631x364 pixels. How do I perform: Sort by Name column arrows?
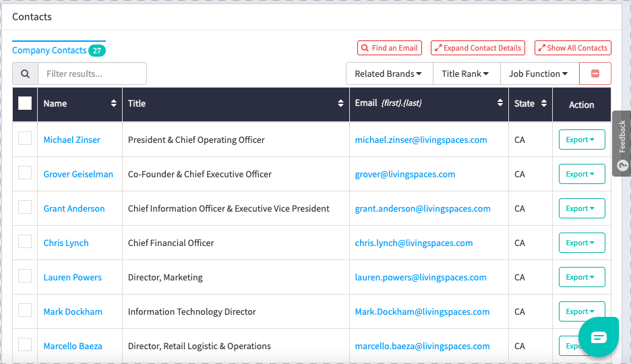tap(113, 103)
